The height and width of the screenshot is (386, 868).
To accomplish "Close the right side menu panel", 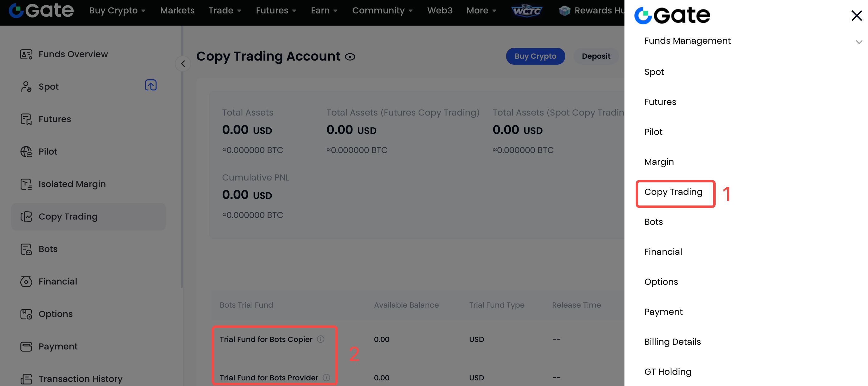I will [856, 16].
